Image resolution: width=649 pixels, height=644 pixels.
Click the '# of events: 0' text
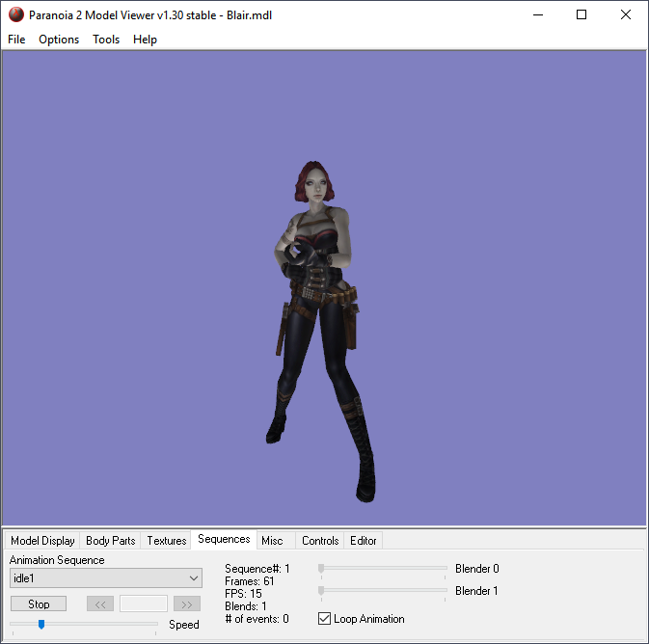[x=257, y=619]
